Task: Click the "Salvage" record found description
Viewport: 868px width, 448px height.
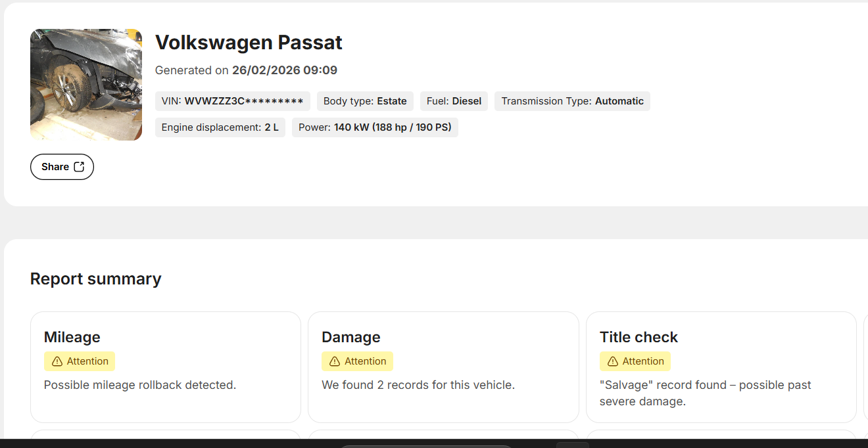Action: coord(706,393)
